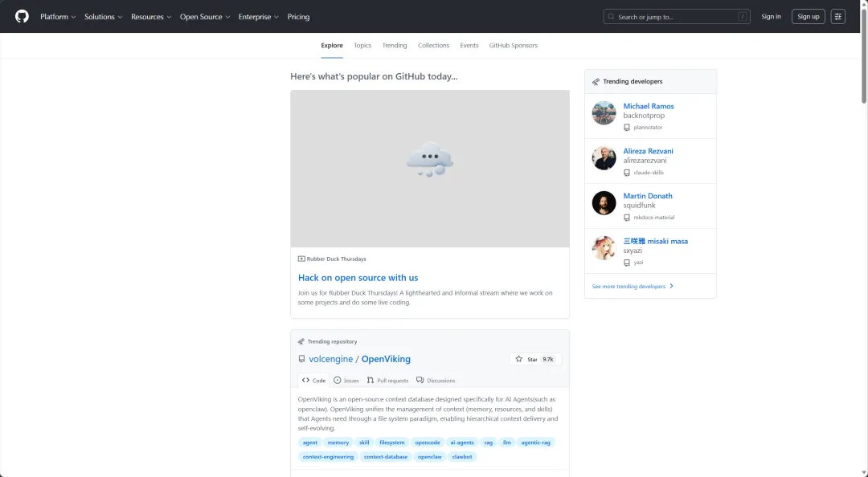Open Alireza Rezvani avatar
This screenshot has height=477, width=868.
coord(604,158)
